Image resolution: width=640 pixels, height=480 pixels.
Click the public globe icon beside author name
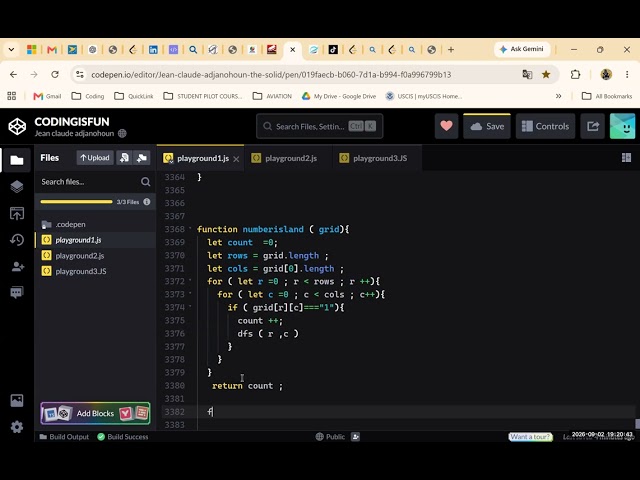(122, 133)
